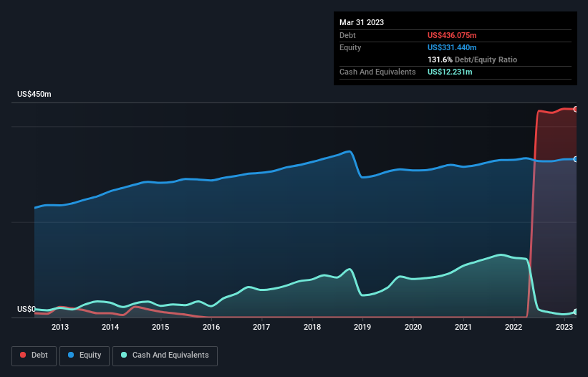Click the 2021 x-axis label
Screen dimensions: 588x377
coord(463,327)
